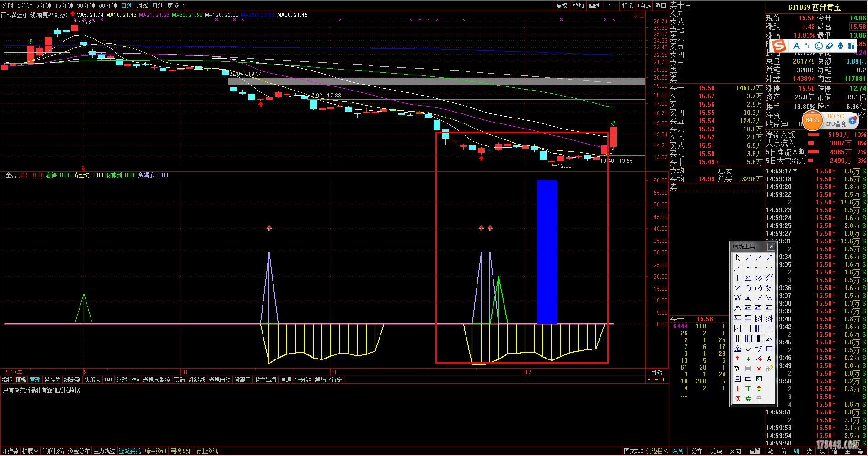Pick the GA line tool
Screen dimensions: 868x456
click(759, 308)
